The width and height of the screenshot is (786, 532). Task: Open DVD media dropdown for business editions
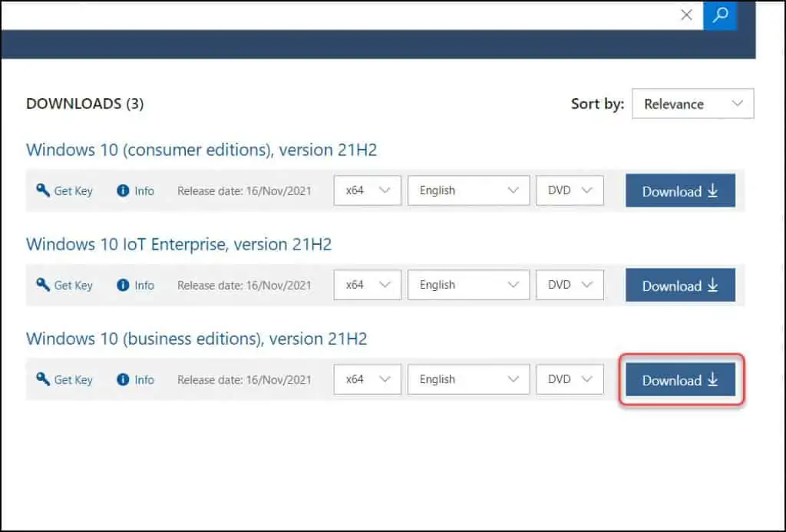570,379
